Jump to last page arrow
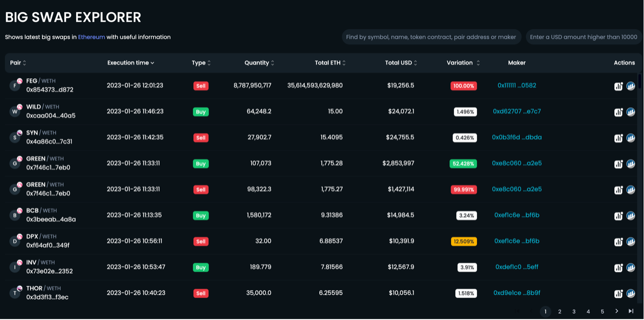 (x=631, y=311)
